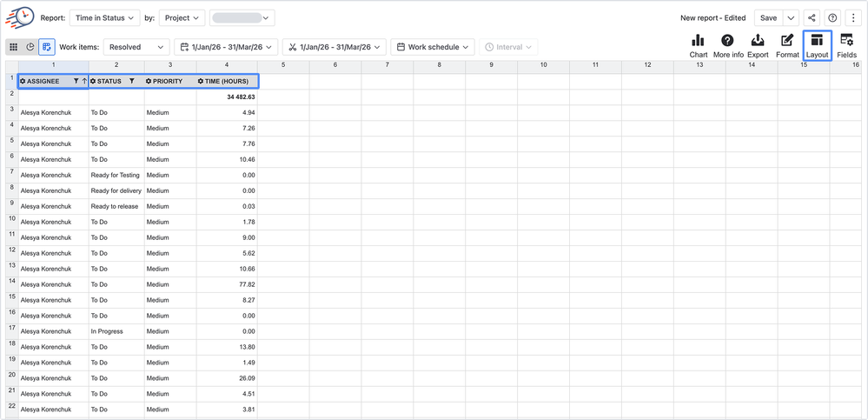Click the Export icon

pyautogui.click(x=758, y=46)
